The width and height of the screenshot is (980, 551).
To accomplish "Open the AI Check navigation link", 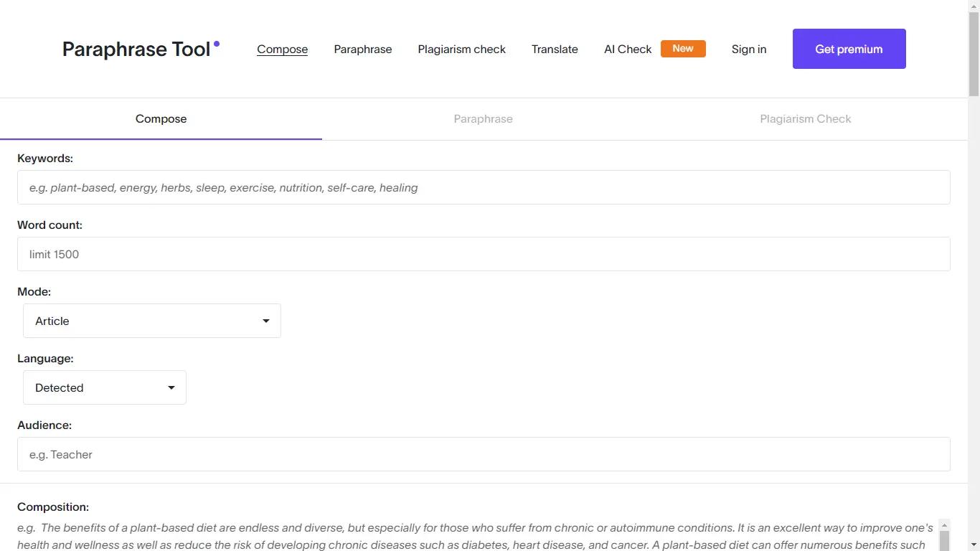I will [628, 49].
